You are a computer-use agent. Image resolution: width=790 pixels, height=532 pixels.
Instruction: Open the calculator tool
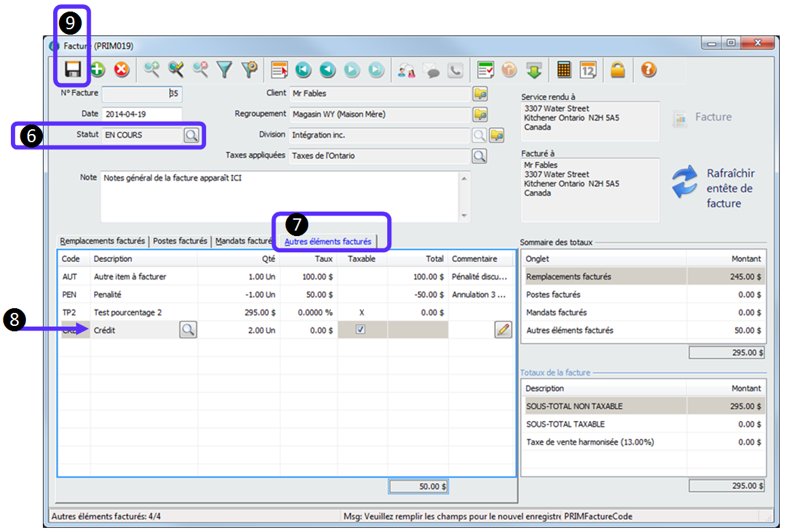563,69
